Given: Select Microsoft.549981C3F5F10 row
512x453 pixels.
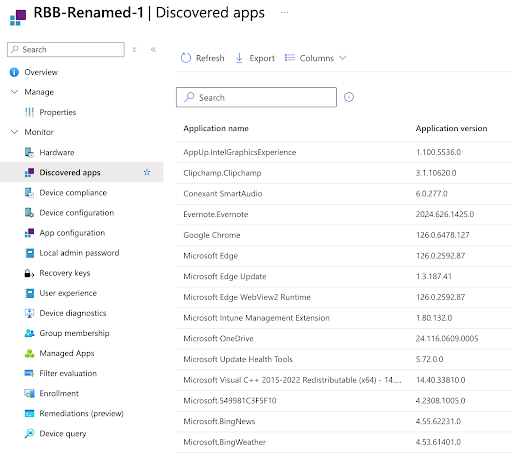Looking at the screenshot, I should (344, 401).
